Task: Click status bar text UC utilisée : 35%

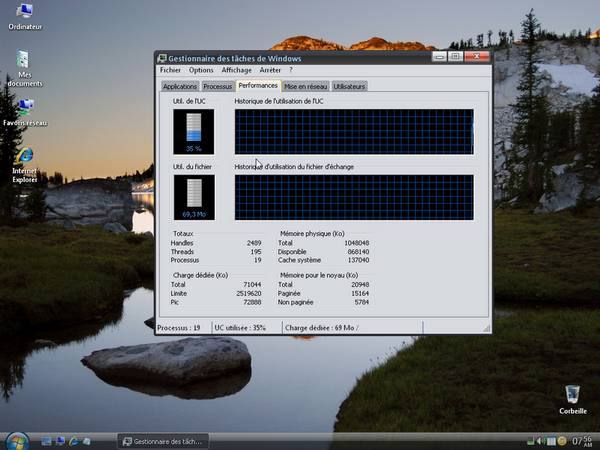Action: point(240,328)
